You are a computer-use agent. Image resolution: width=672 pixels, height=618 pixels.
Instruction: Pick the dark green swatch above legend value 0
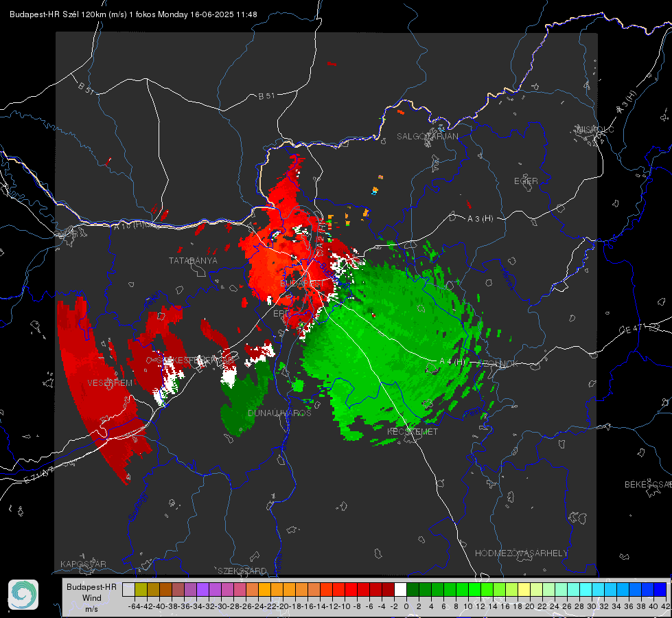pos(413,589)
